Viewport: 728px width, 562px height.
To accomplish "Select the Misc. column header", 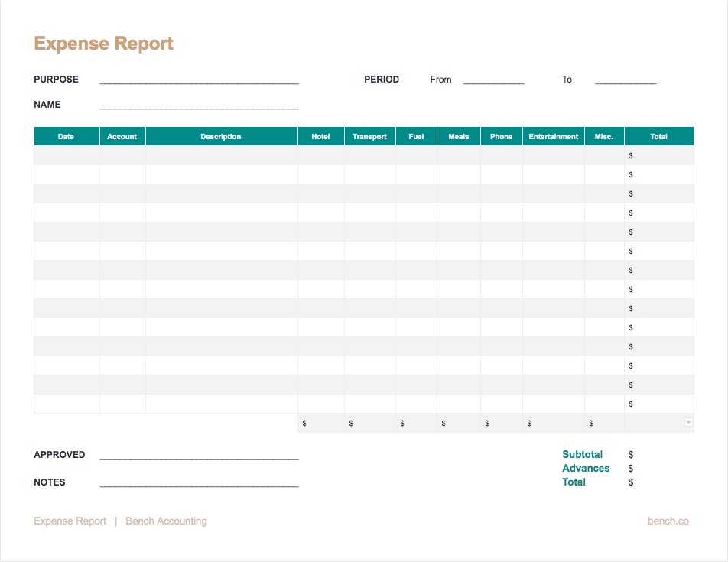I will point(603,136).
